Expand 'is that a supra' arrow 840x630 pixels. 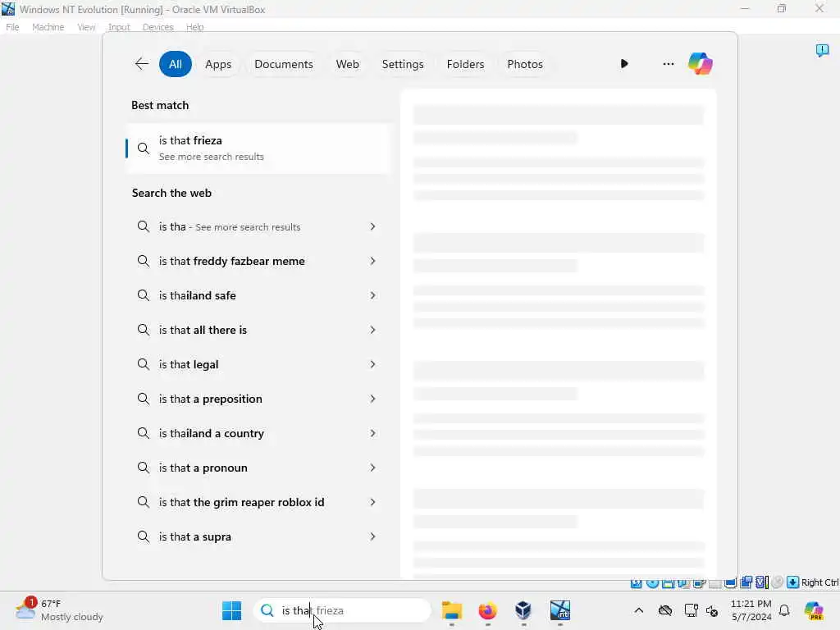(x=373, y=536)
